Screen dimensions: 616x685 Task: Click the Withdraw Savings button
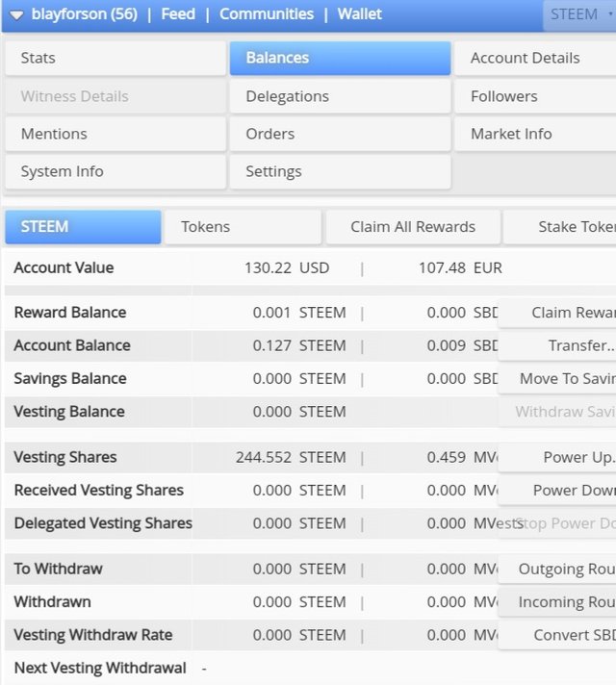(x=557, y=412)
